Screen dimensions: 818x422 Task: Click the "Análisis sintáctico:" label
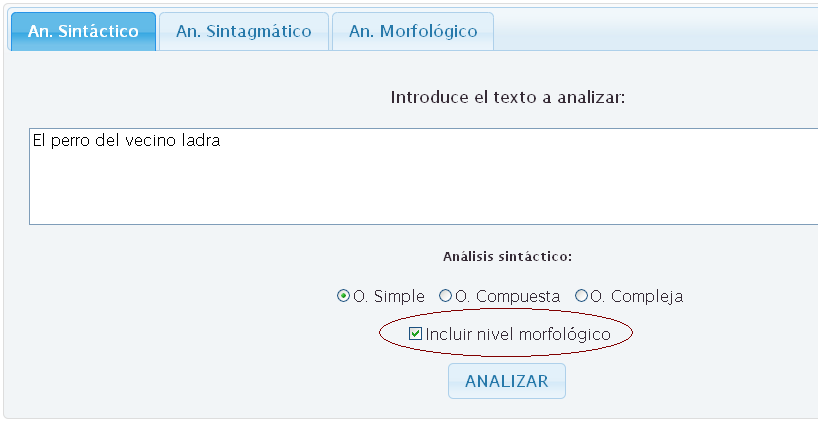point(507,257)
